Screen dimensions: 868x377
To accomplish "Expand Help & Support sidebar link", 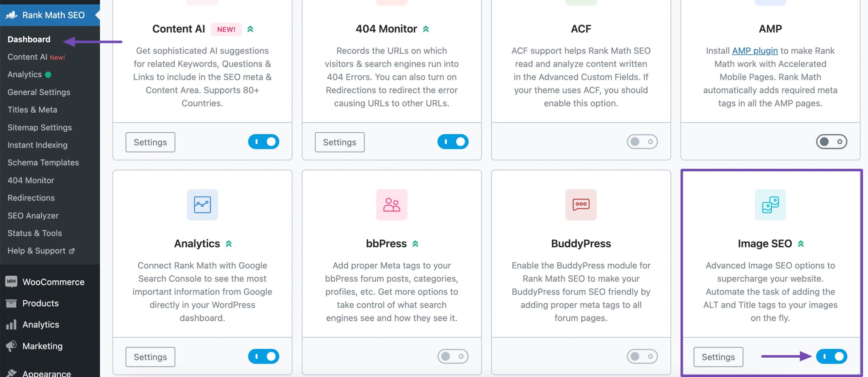I will coord(41,250).
